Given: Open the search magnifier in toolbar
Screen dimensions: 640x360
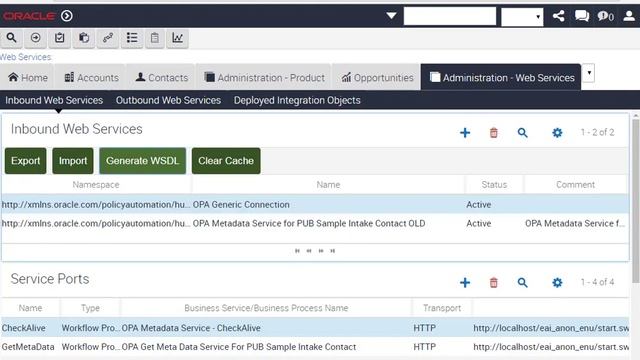Looking at the screenshot, I should click(x=11, y=38).
